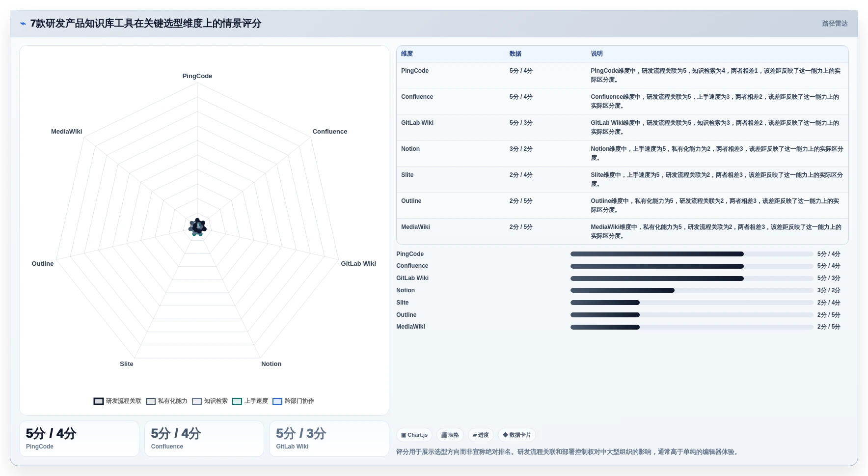Viewport: 868px width, 476px height.
Task: Click the 5分 / 3分 value beside GitLab Wiki bar
Action: 829,278
